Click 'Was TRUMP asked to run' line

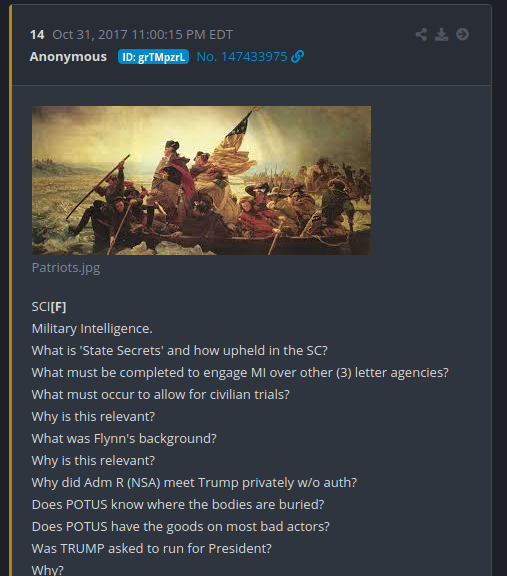[x=152, y=548]
